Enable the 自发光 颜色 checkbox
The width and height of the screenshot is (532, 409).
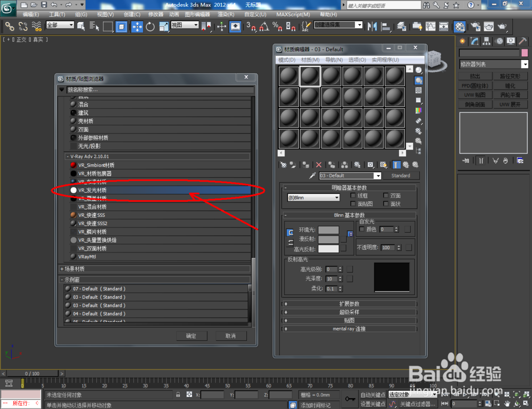[x=362, y=230]
